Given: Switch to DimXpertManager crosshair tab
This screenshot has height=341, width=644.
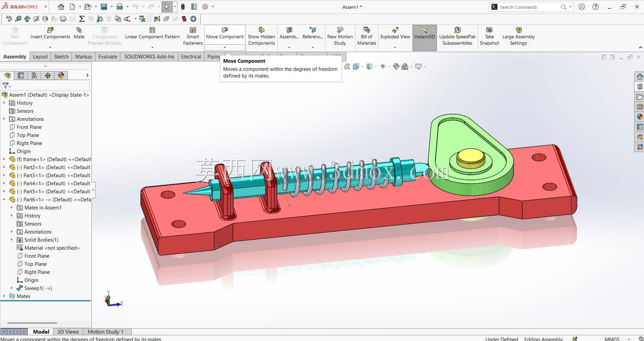Looking at the screenshot, I should pos(48,76).
